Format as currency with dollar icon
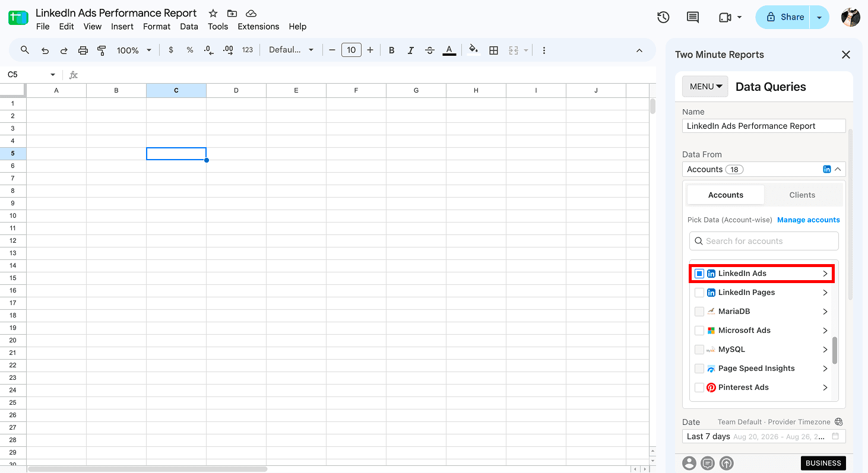Viewport: 868px width, 473px height. click(171, 50)
